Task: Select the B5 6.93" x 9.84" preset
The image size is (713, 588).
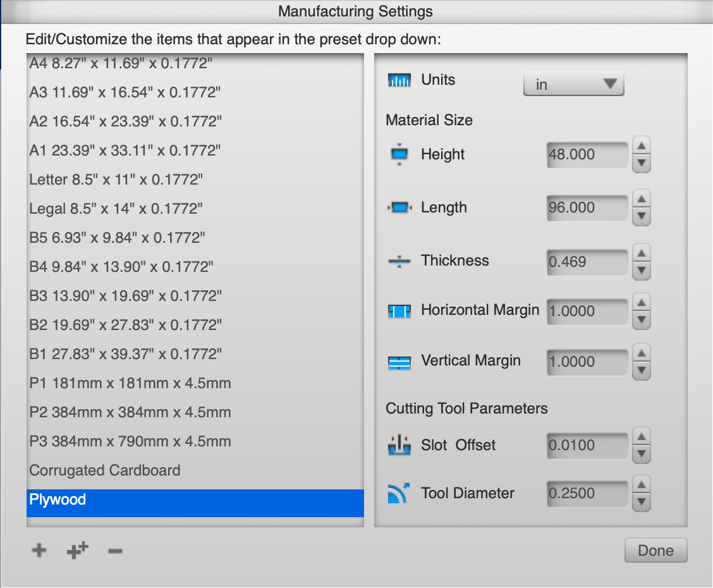Action: click(x=195, y=238)
